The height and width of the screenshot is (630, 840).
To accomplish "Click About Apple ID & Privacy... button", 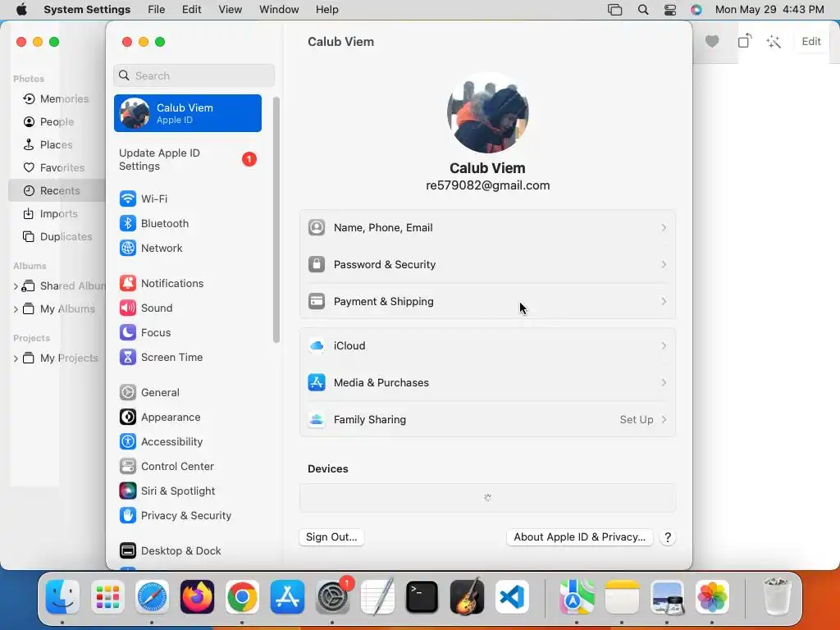I will click(580, 537).
